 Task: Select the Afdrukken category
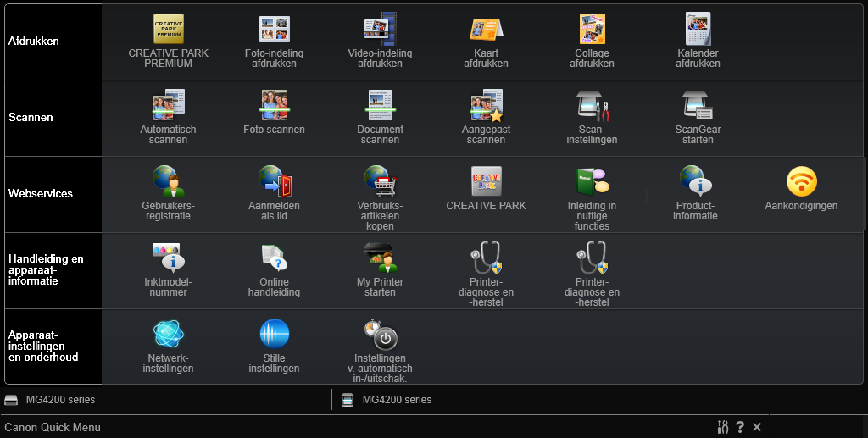click(53, 41)
